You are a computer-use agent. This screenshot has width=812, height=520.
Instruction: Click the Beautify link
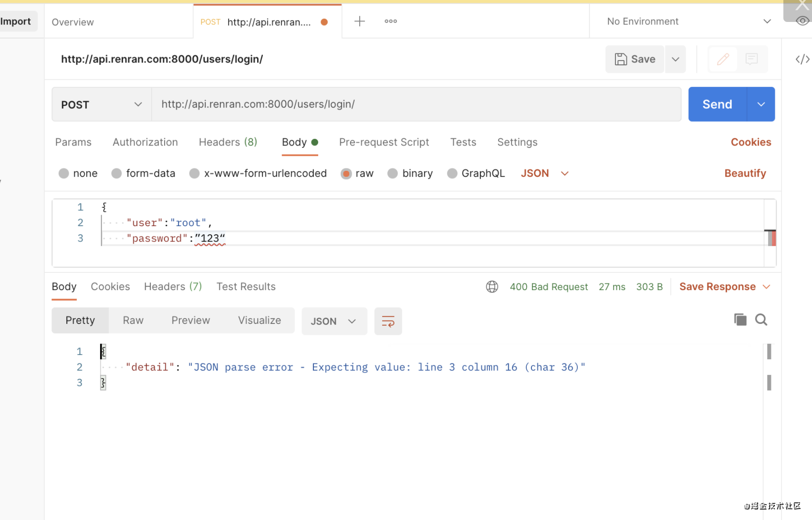(x=745, y=174)
